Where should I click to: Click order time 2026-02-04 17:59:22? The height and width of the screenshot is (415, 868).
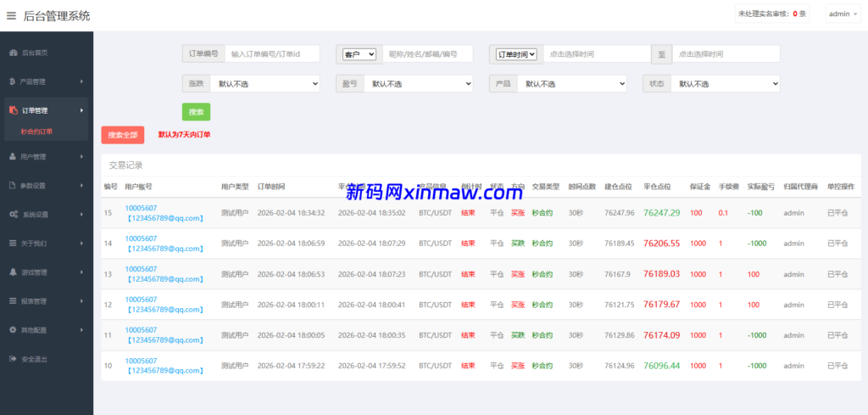[x=292, y=365]
